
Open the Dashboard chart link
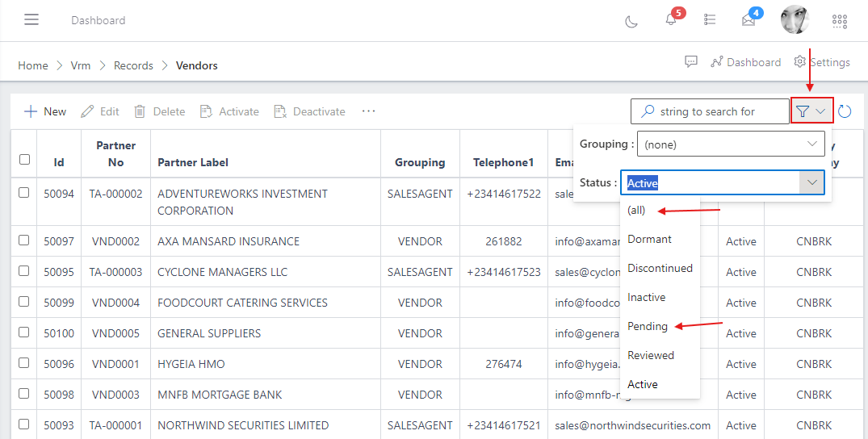click(745, 62)
